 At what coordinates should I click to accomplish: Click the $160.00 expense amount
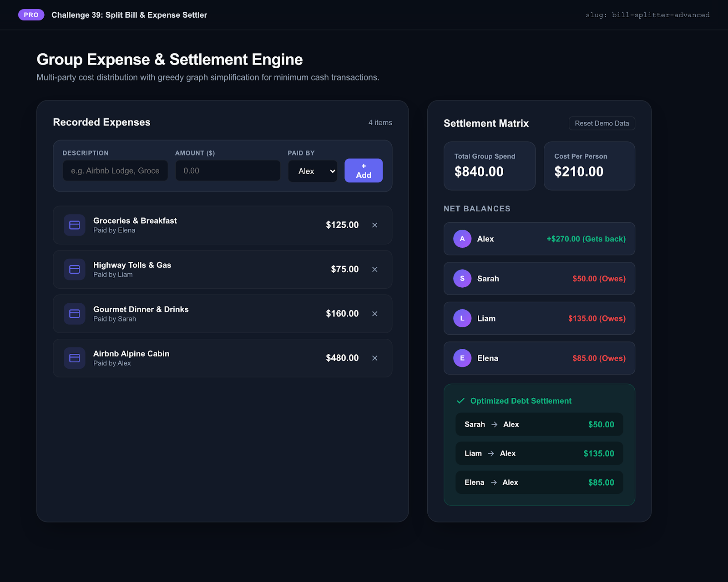[342, 314]
